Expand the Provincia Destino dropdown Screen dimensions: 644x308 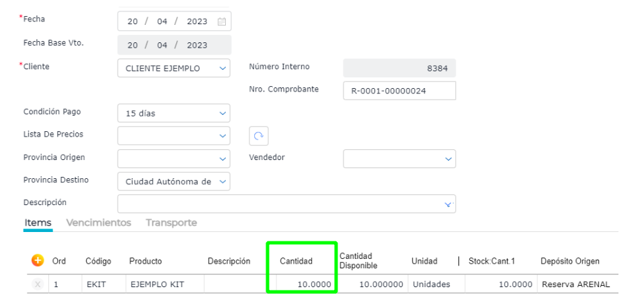(223, 182)
